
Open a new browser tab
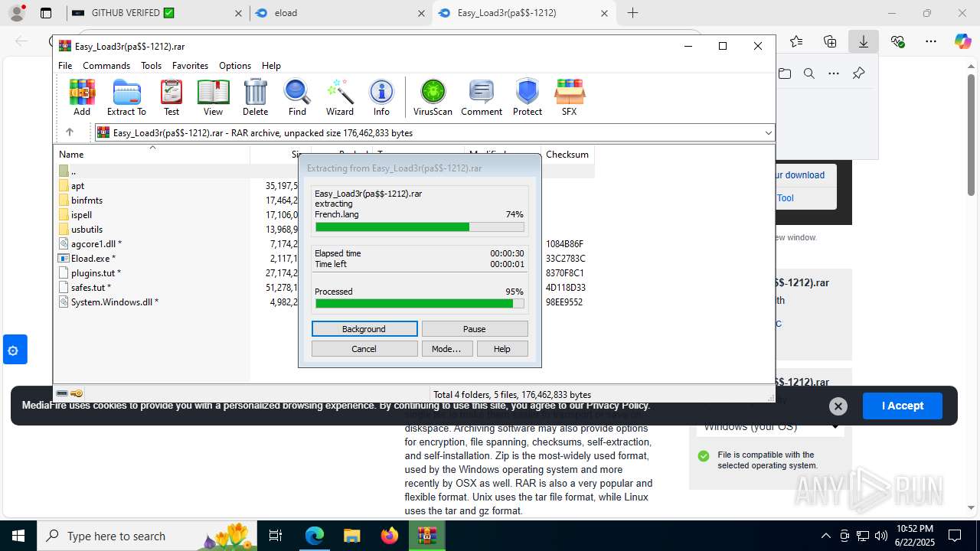click(x=632, y=13)
